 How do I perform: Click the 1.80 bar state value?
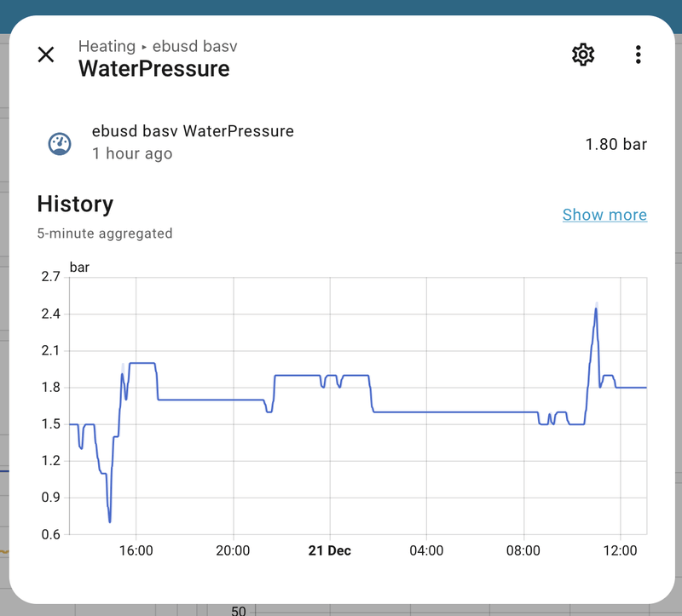point(616,144)
